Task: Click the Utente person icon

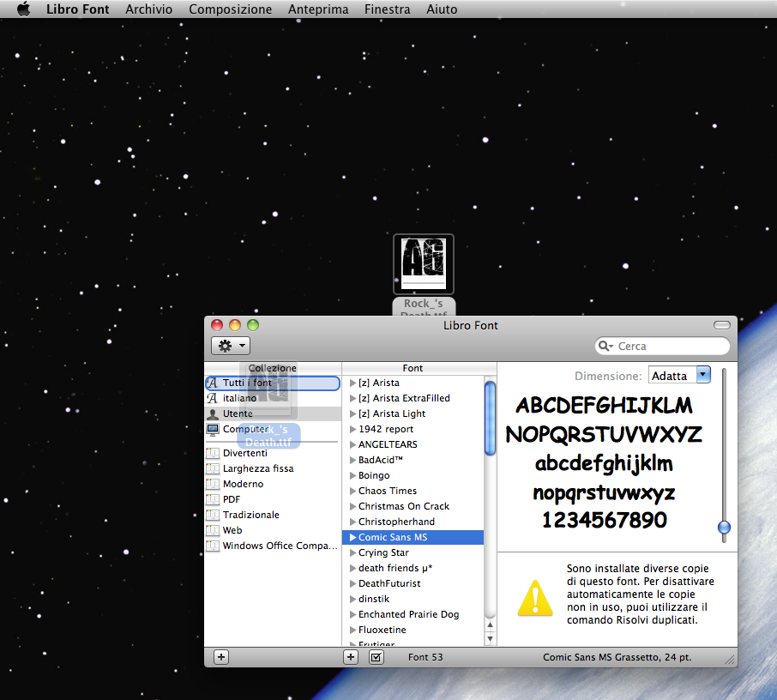Action: tap(213, 413)
